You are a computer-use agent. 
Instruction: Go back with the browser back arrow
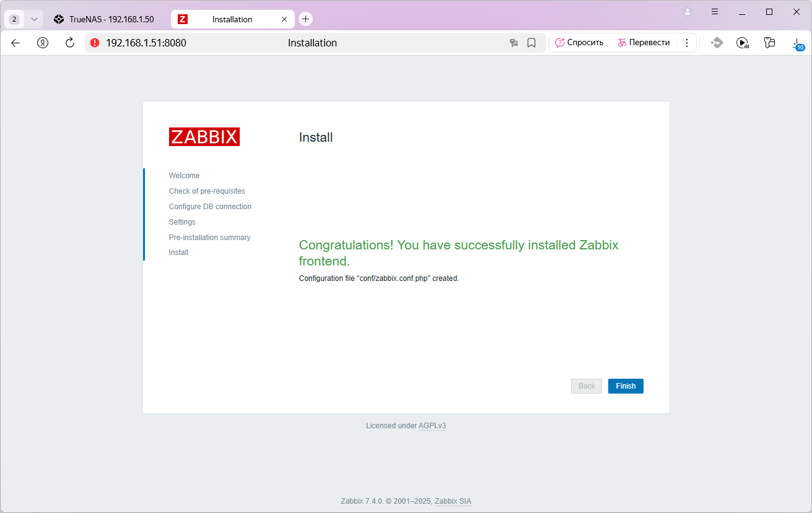tap(15, 43)
